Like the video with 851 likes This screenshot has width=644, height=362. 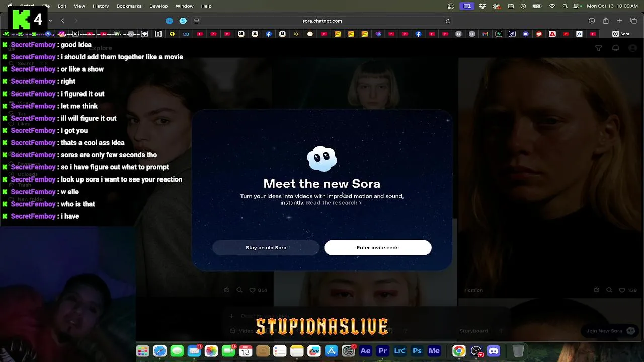[x=253, y=290]
